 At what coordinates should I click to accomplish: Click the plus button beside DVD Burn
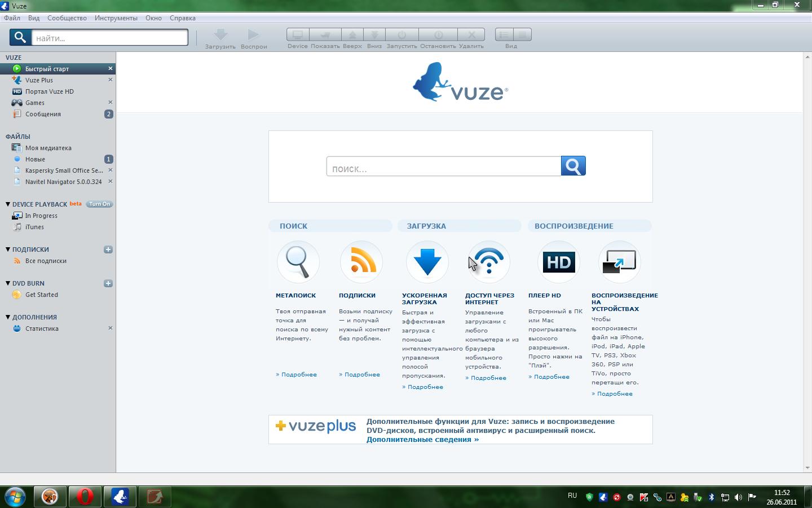(x=108, y=283)
